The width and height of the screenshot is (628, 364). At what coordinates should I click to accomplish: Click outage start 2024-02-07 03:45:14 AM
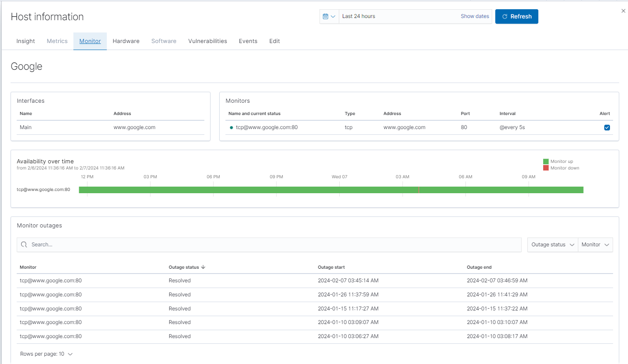coord(348,281)
